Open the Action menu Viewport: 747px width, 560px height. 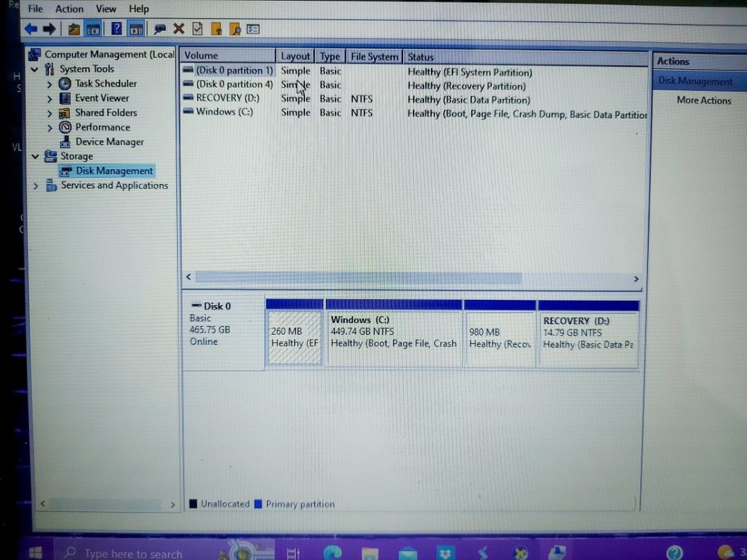pyautogui.click(x=69, y=8)
